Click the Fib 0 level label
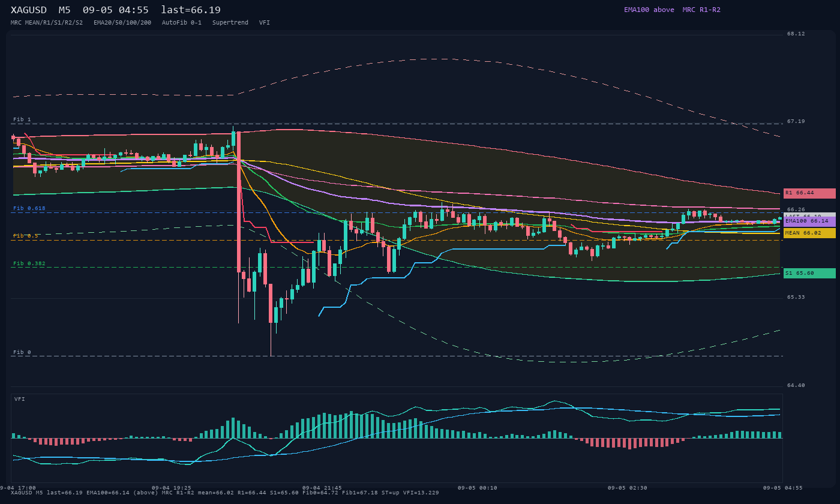This screenshot has width=840, height=504. tap(22, 352)
